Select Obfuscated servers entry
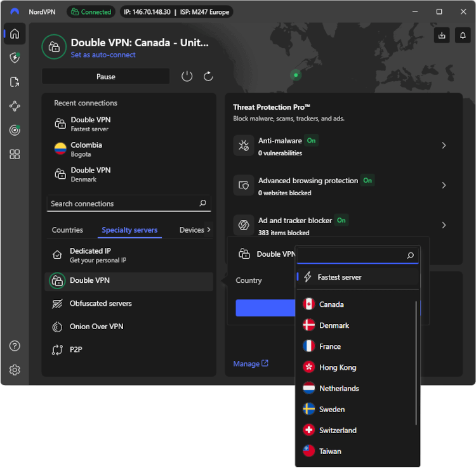Image resolution: width=476 pixels, height=468 pixels. [129, 304]
